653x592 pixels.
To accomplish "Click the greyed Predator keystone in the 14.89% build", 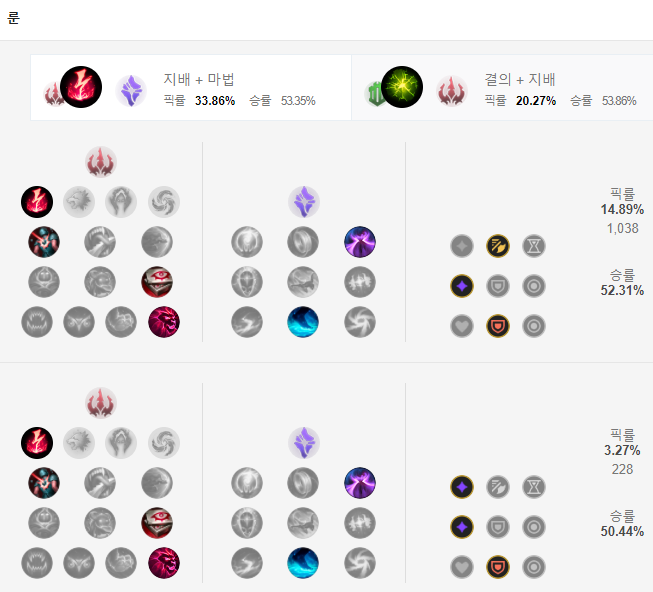I will click(x=79, y=202).
